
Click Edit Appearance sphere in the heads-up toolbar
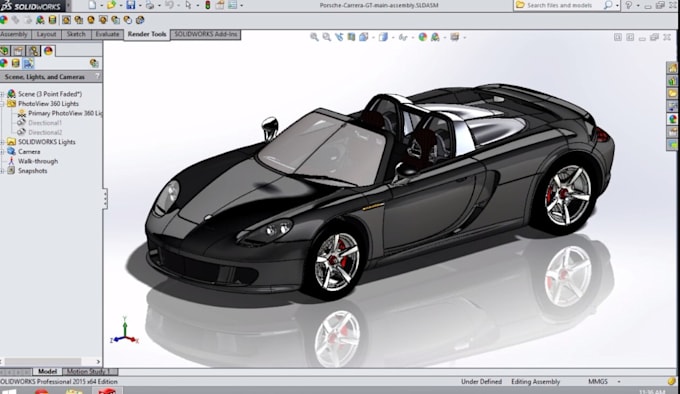(422, 37)
